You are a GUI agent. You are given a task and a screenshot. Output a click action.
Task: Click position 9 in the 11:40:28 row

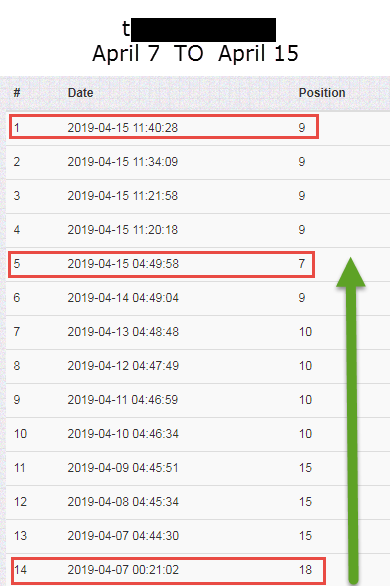302,128
